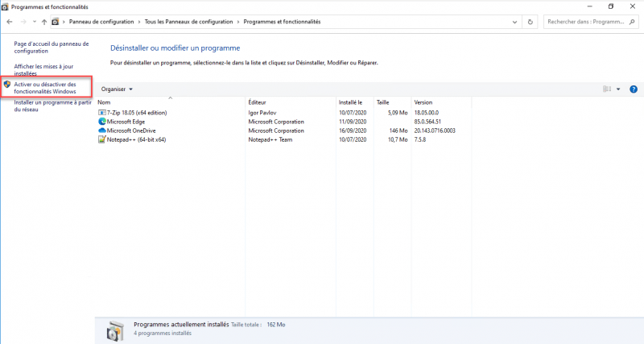Click the Microsoft Edge icon
Viewport: 644px width, 344px height.
click(x=102, y=122)
